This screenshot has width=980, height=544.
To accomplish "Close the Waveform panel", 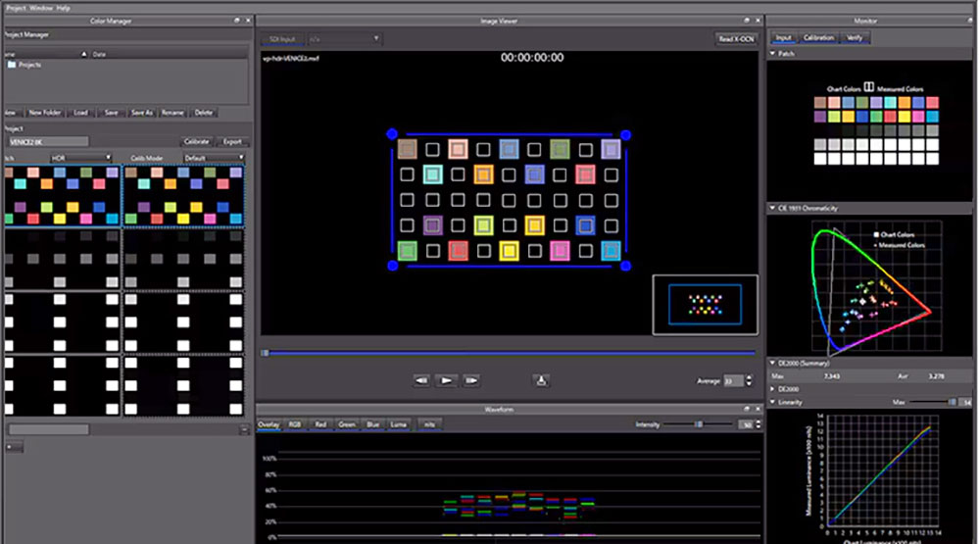I will click(x=758, y=409).
